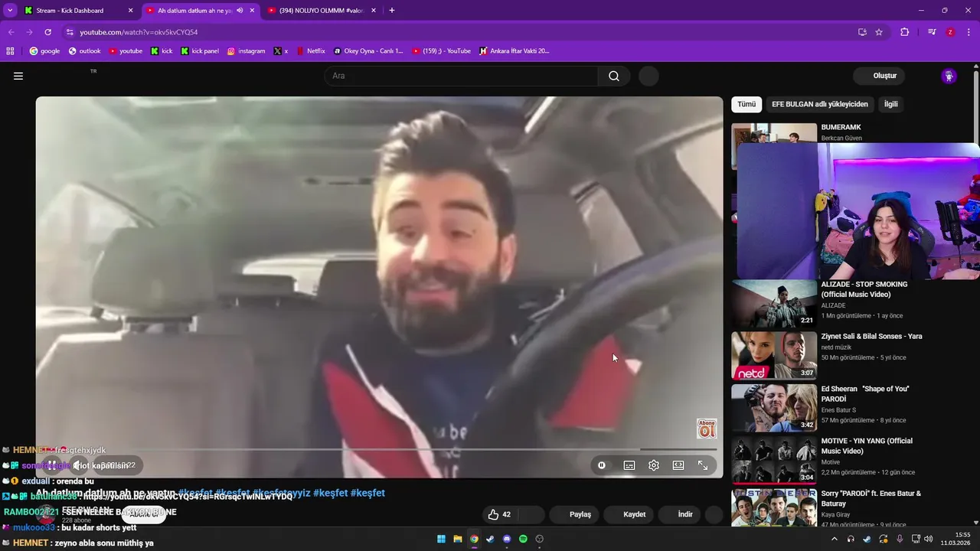Screen dimensions: 980x551
Task: Open the OBS icon on the taskbar
Action: pyautogui.click(x=540, y=539)
